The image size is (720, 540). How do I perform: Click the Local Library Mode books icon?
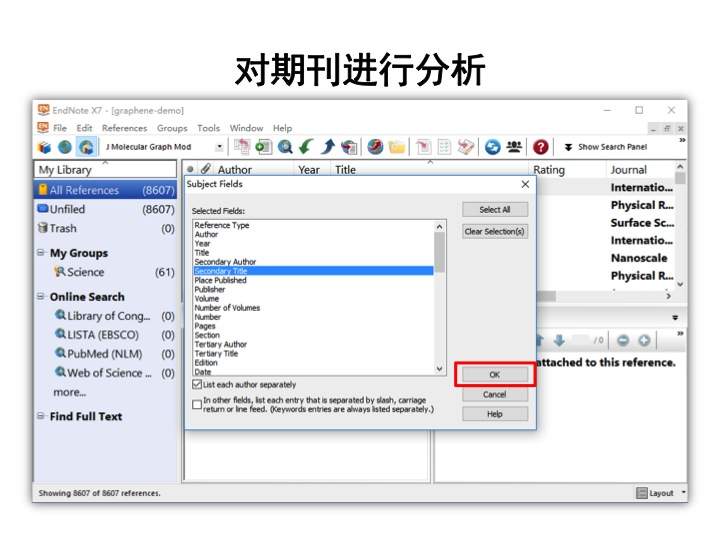(45, 147)
